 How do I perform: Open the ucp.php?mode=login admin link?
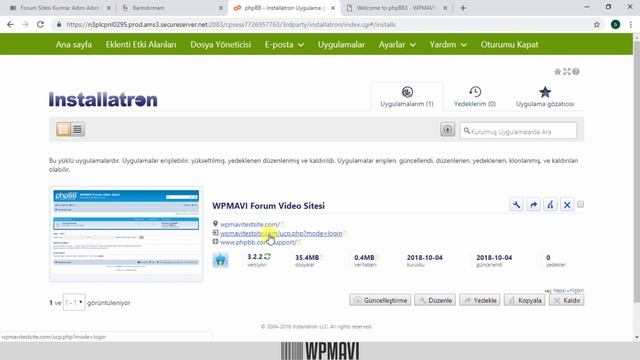click(281, 233)
